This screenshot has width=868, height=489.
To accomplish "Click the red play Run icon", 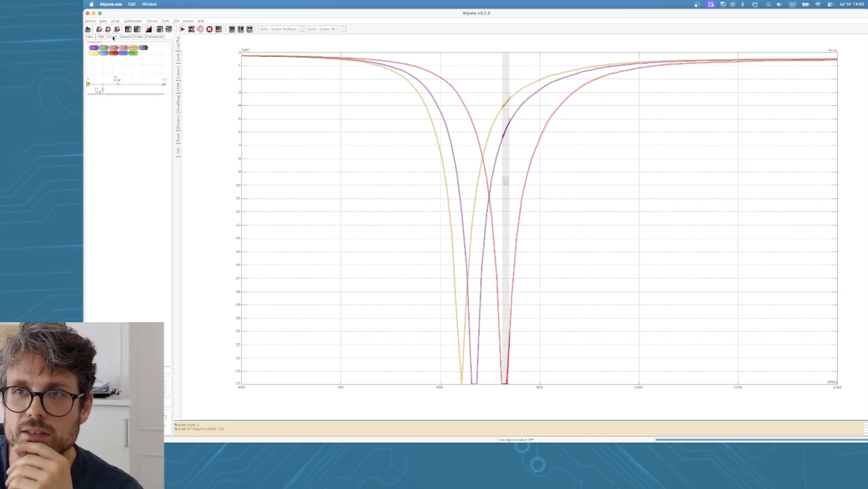I will pyautogui.click(x=182, y=29).
